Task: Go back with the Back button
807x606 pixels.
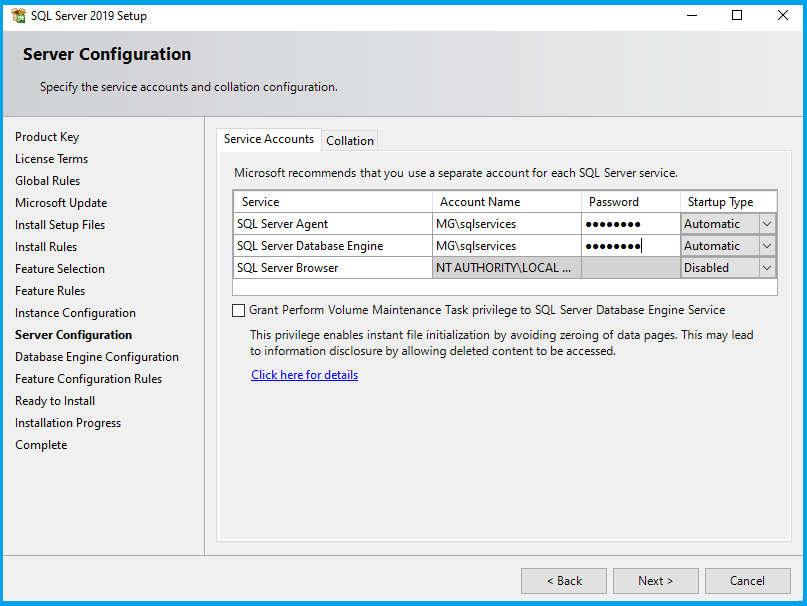Action: (564, 581)
